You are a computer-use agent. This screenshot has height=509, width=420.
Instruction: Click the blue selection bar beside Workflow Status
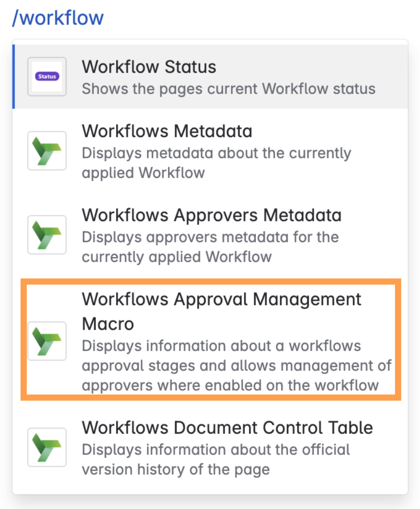tap(14, 77)
